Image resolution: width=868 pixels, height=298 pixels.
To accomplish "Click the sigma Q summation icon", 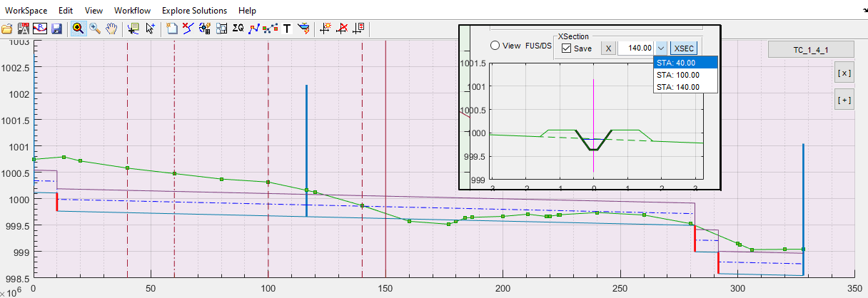I will click(x=238, y=29).
